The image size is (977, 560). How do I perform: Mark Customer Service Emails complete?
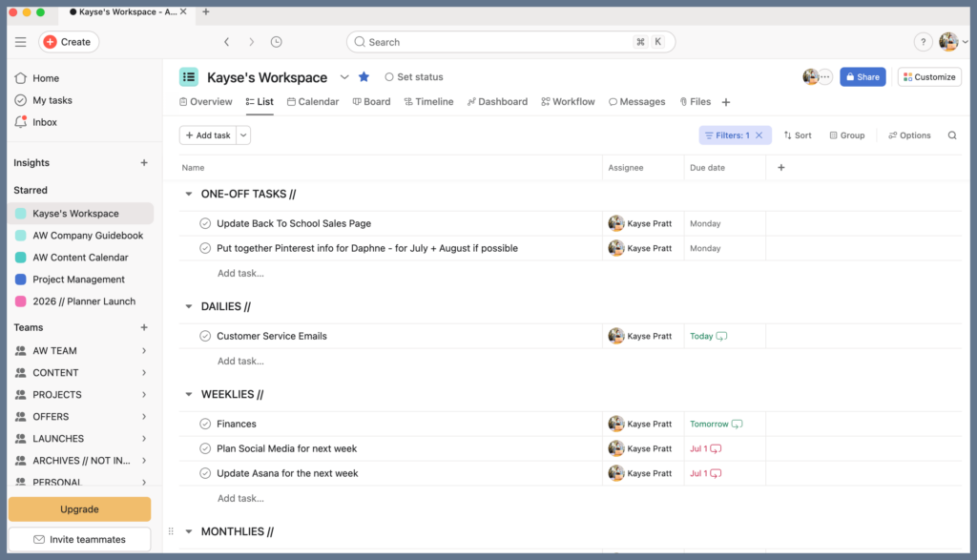(x=205, y=336)
